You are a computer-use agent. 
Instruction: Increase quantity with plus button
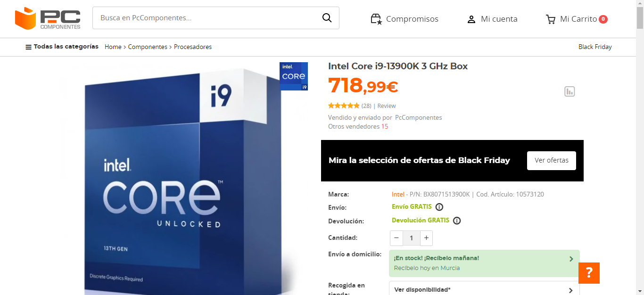pos(426,238)
